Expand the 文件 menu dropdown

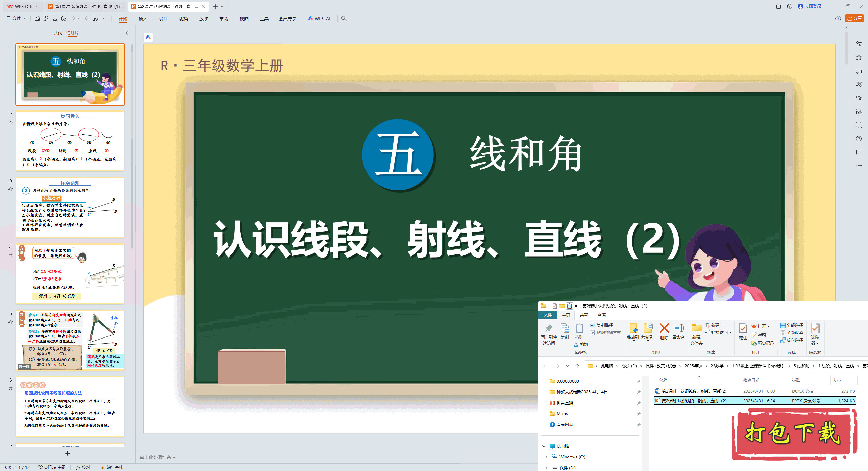[16, 18]
